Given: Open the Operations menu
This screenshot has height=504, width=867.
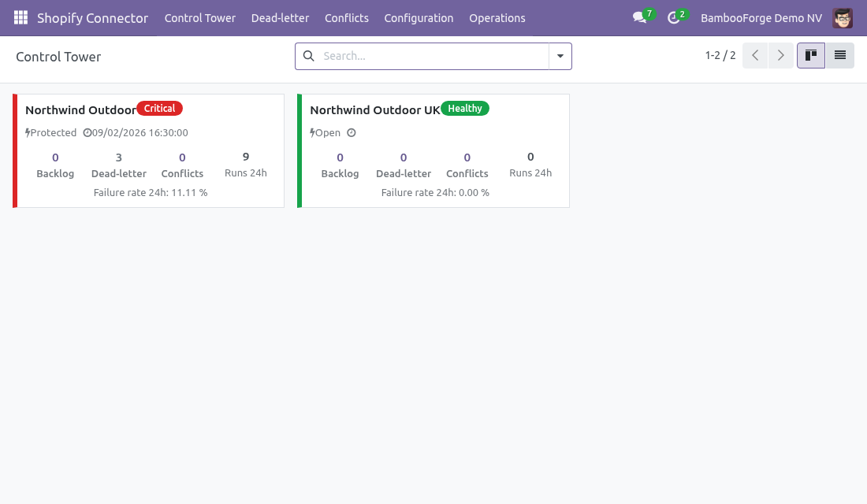Looking at the screenshot, I should (497, 17).
